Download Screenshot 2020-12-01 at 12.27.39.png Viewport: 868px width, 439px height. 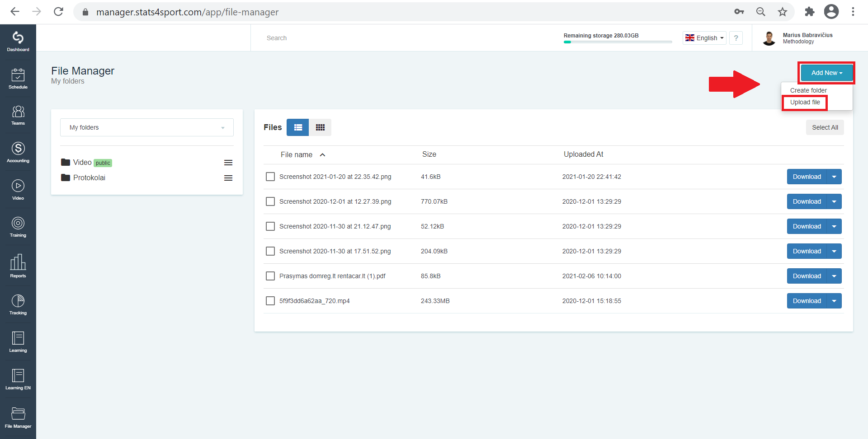pos(807,201)
